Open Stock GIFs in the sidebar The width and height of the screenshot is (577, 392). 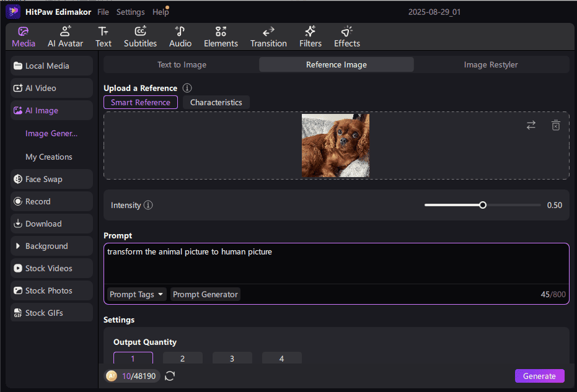pos(51,313)
